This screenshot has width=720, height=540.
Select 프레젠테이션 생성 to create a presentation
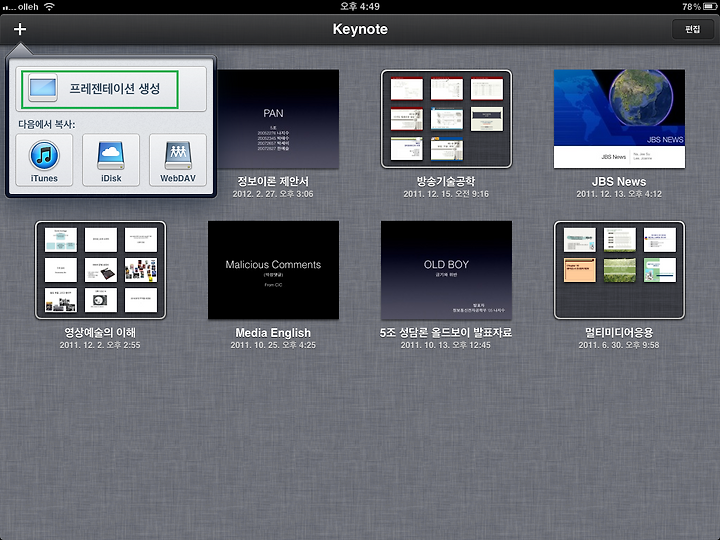(111, 89)
